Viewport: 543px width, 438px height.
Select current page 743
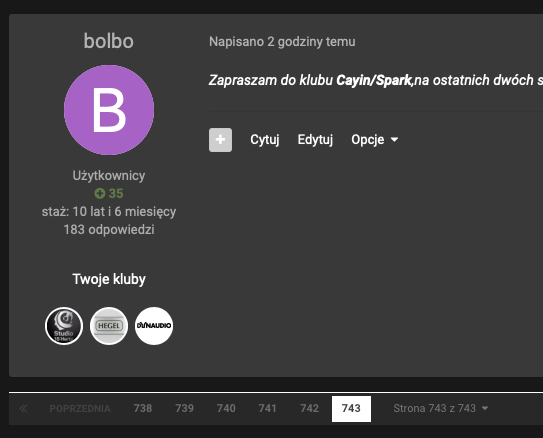click(x=351, y=409)
